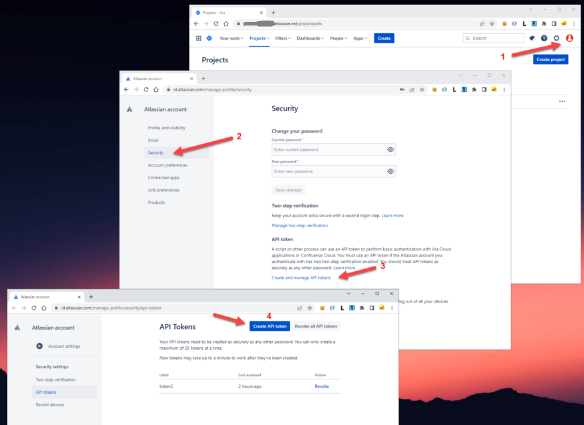
Task: Open the Dashboards dropdown menu
Action: click(310, 38)
